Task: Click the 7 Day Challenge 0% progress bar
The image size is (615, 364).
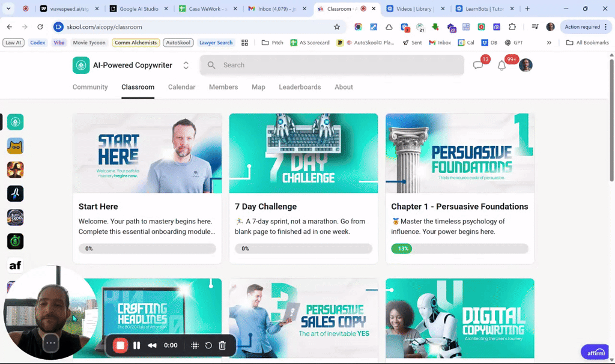Action: 303,249
